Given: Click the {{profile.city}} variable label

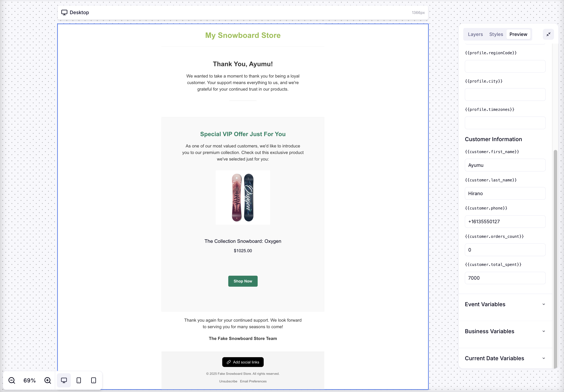Looking at the screenshot, I should click(484, 81).
